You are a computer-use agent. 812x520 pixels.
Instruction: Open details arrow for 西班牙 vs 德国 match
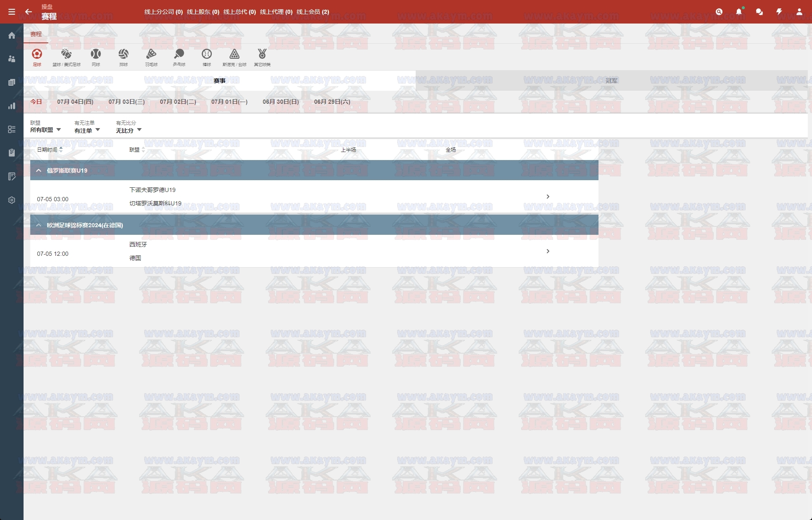(x=548, y=251)
